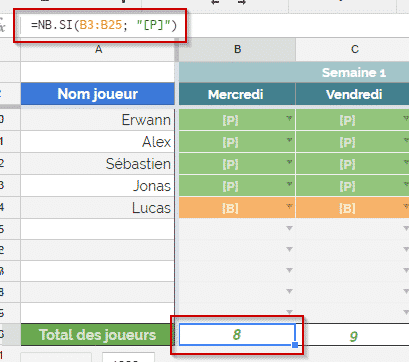The height and width of the screenshot is (362, 409).
Task: Open dropdown in first empty Mercredi cell below Lucas
Action: pos(289,228)
